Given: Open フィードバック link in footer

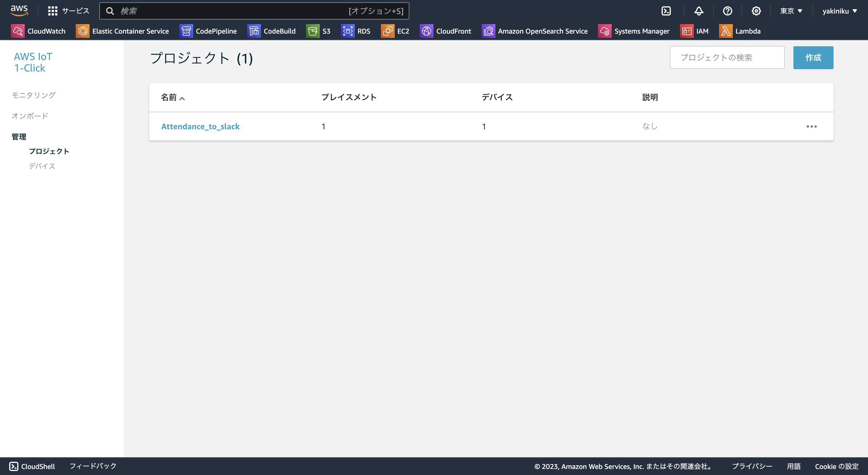Looking at the screenshot, I should click(93, 466).
